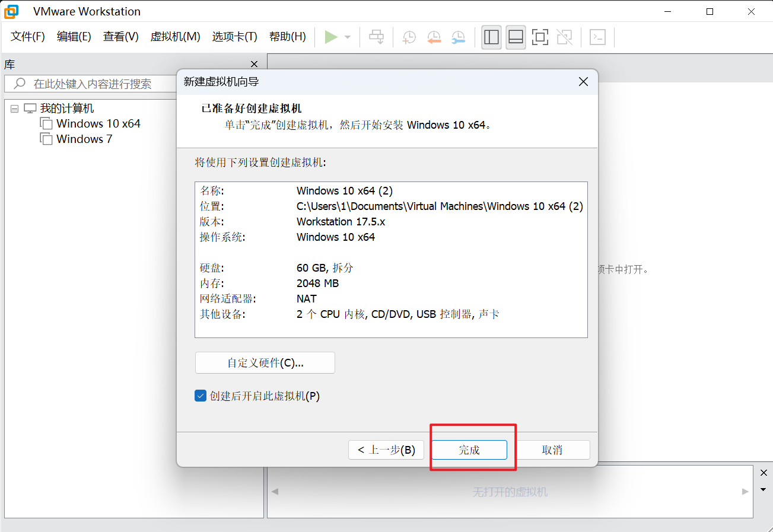Minimize the VMware Workstation window
This screenshot has width=773, height=532.
point(669,11)
